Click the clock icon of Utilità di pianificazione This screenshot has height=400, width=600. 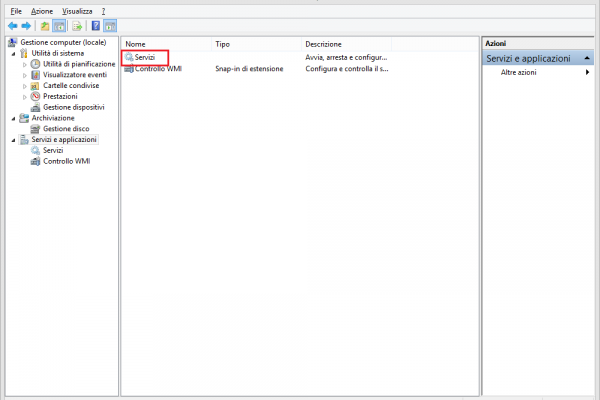click(35, 64)
